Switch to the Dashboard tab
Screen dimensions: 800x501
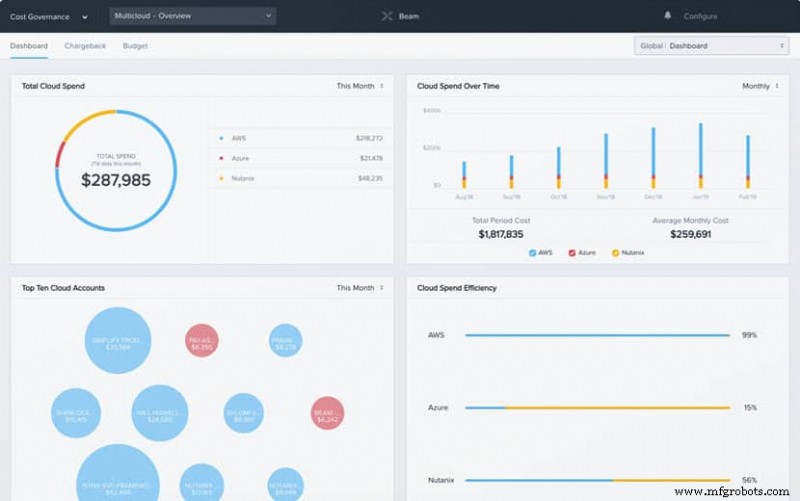coord(29,46)
